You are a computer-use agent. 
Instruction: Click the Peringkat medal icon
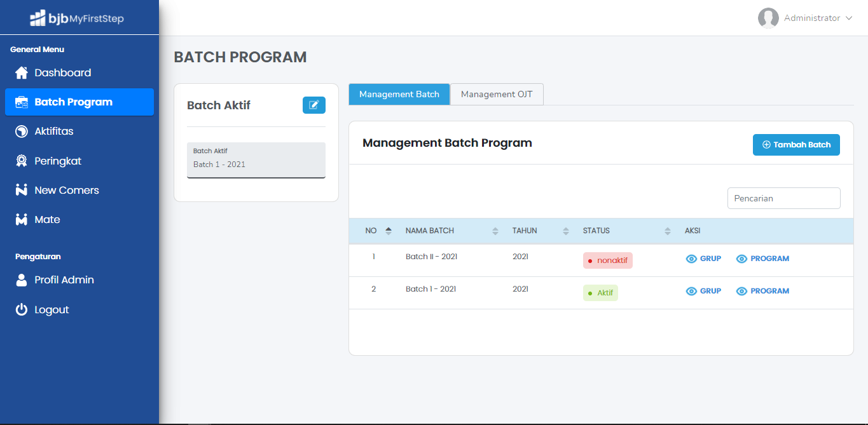22,161
